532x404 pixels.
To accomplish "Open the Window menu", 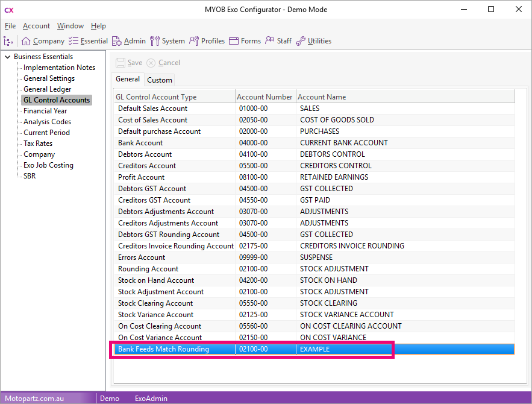I will (x=70, y=26).
